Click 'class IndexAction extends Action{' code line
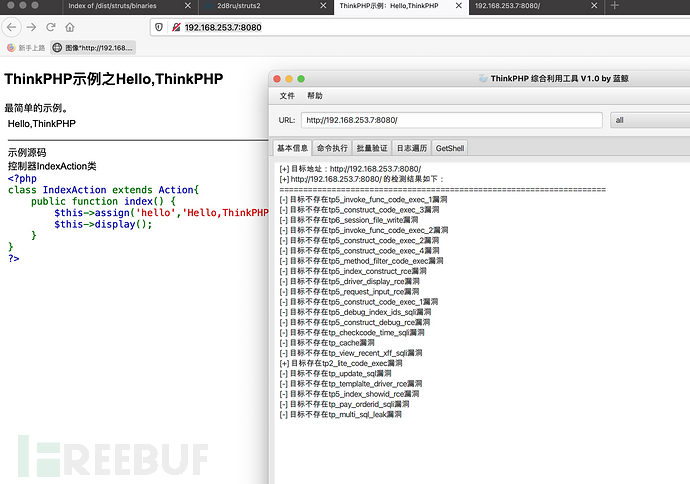 tap(103, 190)
